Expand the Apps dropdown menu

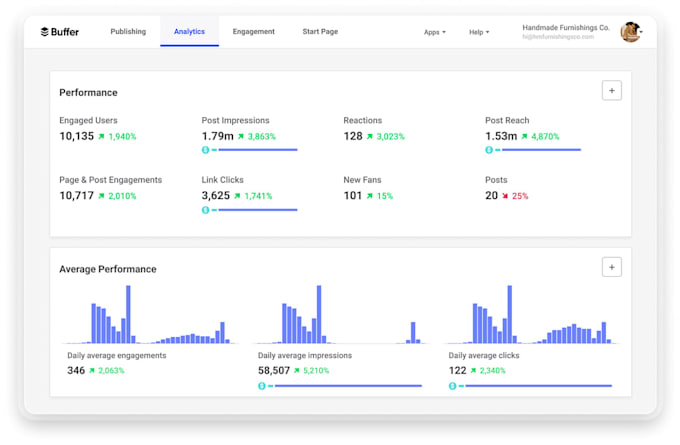point(435,32)
